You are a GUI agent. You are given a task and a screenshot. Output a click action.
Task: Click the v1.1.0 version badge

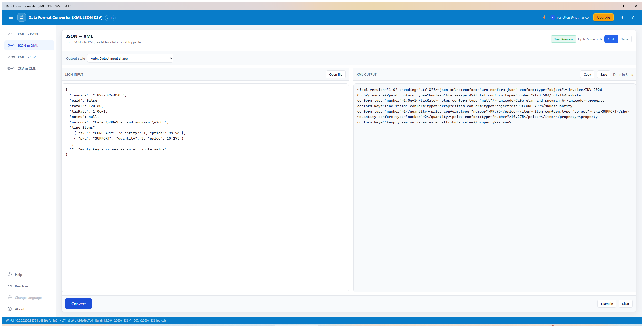[x=110, y=18]
